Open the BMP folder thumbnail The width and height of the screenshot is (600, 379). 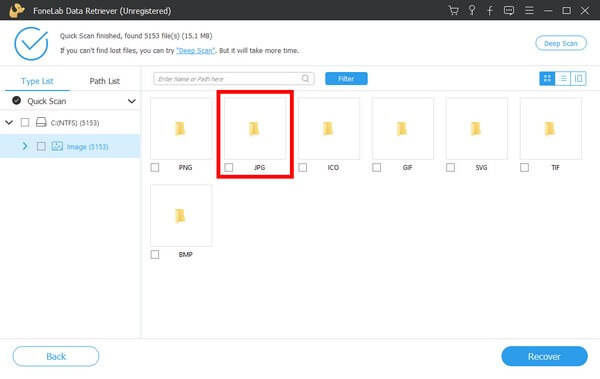click(x=181, y=215)
